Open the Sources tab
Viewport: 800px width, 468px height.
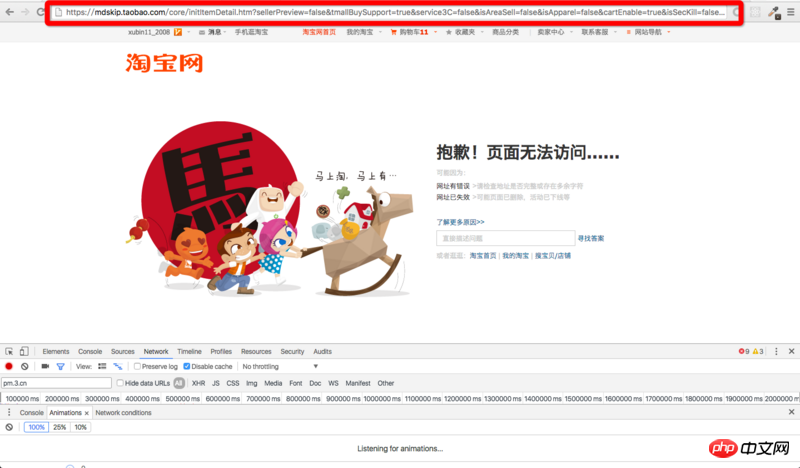point(122,351)
